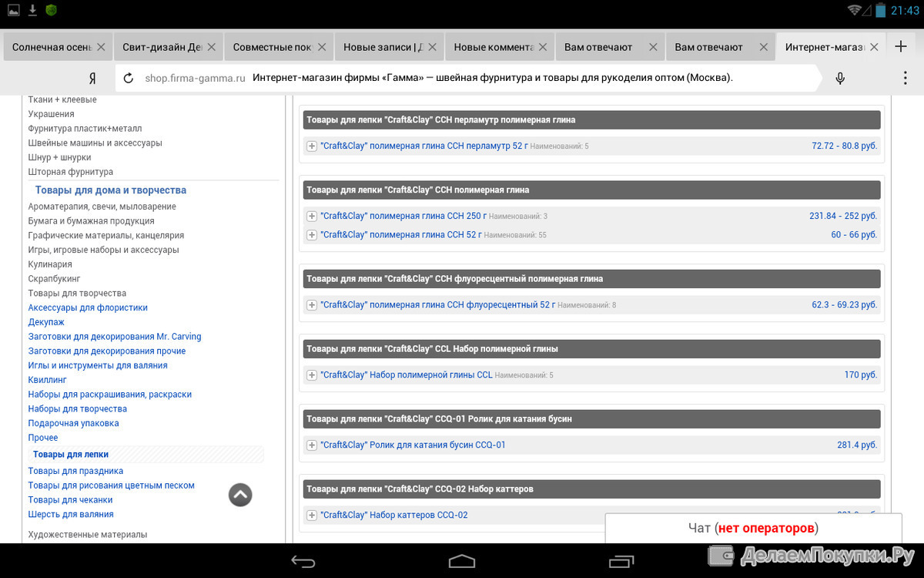
Task: Open "Заготовки для декорирования Mr. Carving"
Action: tap(115, 336)
